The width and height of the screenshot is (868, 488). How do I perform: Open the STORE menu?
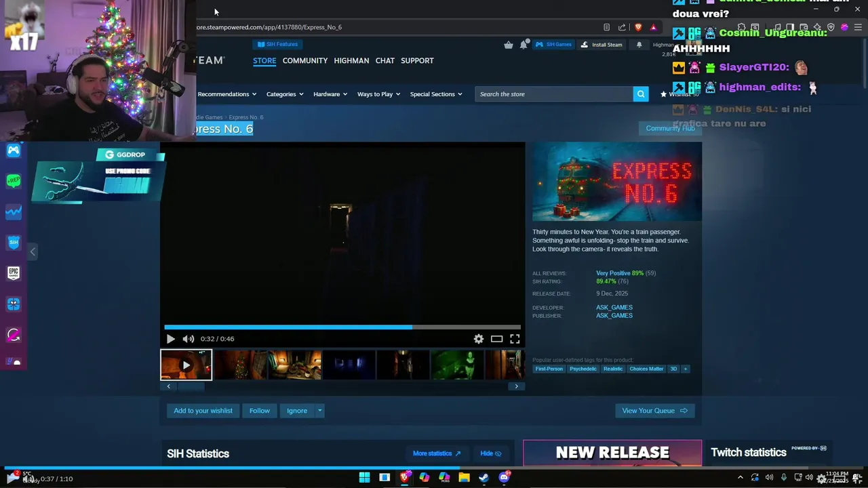(x=264, y=60)
